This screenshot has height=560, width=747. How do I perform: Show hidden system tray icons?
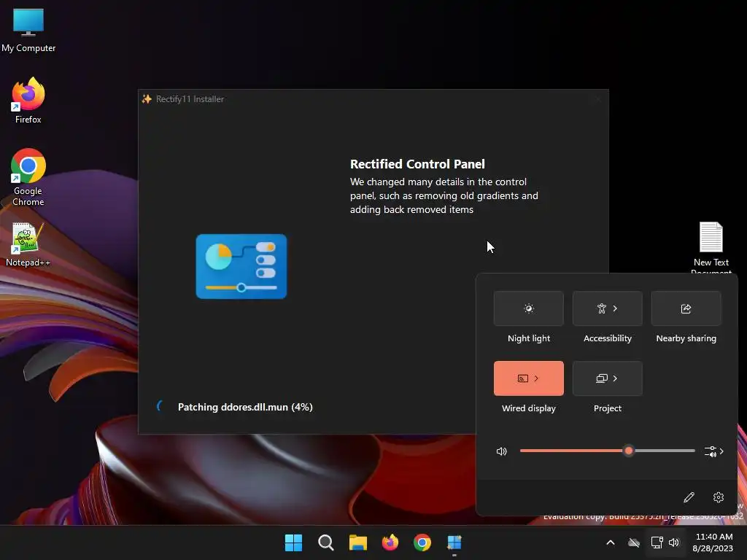click(611, 542)
